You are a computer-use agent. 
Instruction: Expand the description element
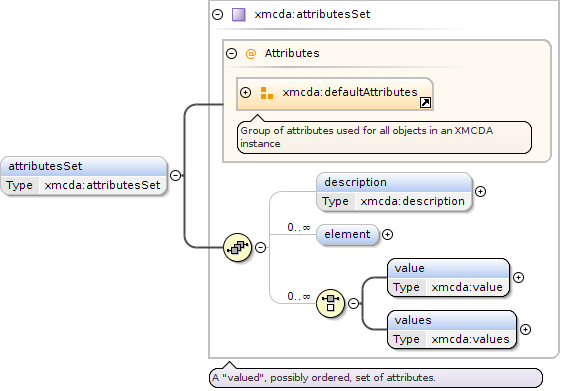(480, 192)
